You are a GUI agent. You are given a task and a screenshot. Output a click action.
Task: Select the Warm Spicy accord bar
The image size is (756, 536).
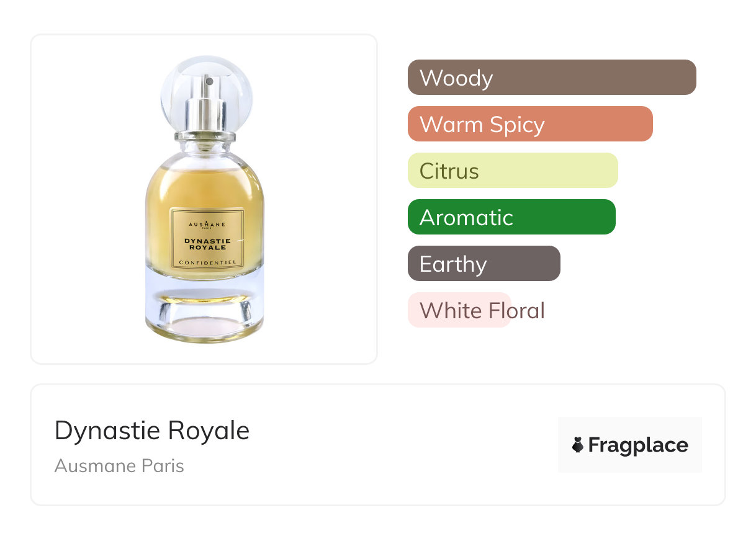530,124
